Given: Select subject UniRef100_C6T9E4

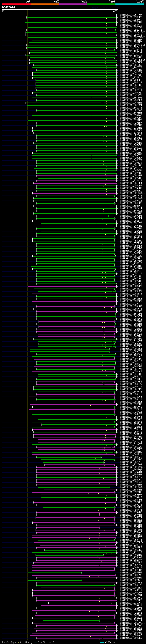Looking at the screenshot, I should click(131, 183).
